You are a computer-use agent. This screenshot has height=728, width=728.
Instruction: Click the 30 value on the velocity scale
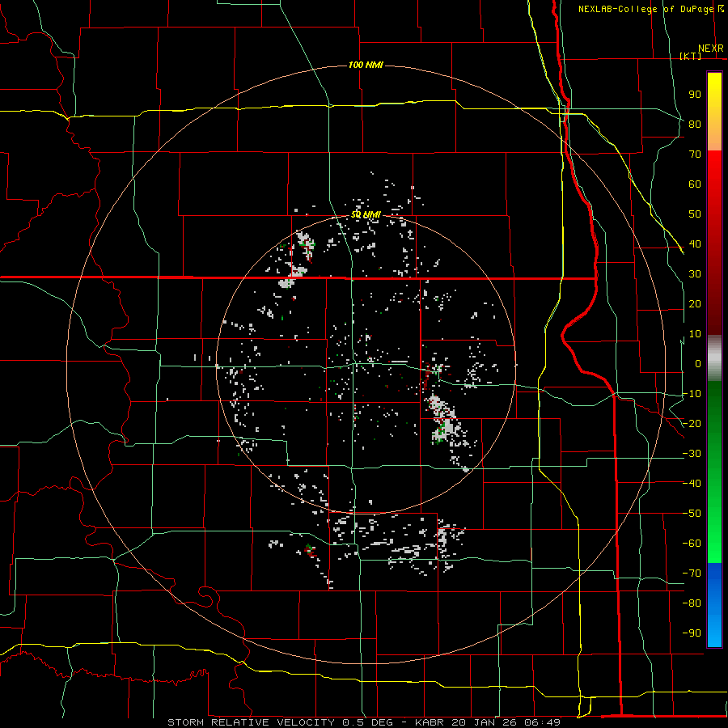(x=695, y=274)
